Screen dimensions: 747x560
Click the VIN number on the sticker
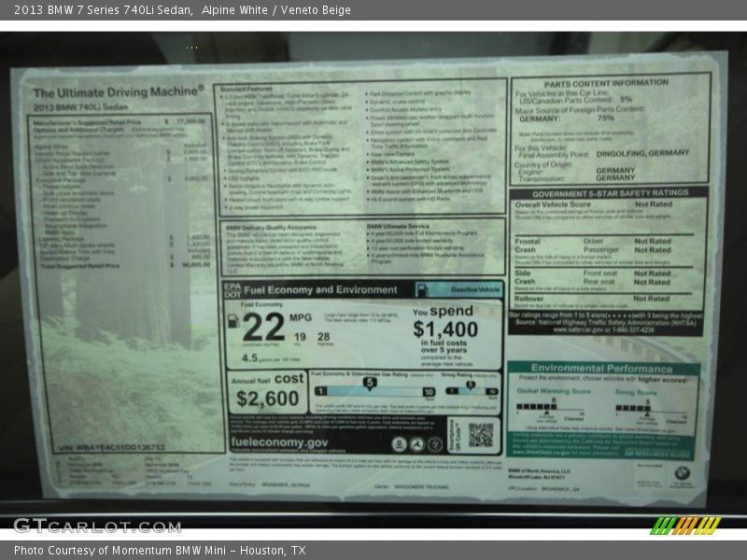coord(112,448)
